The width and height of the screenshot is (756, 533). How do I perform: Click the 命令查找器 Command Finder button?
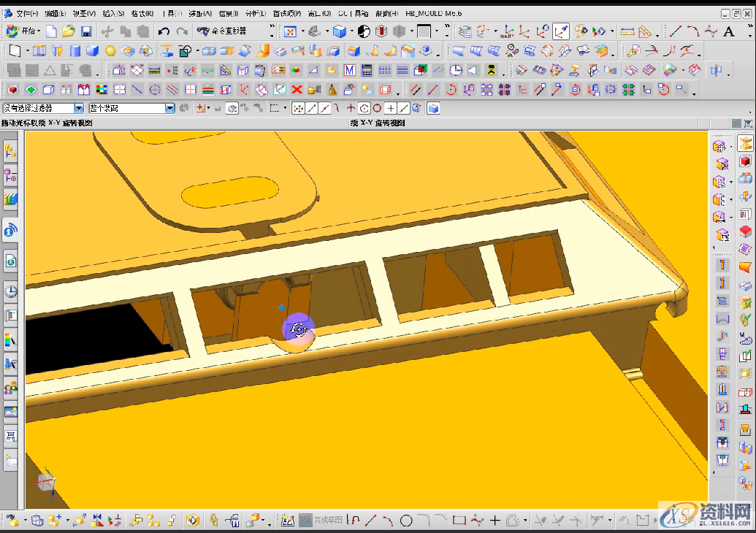click(222, 31)
